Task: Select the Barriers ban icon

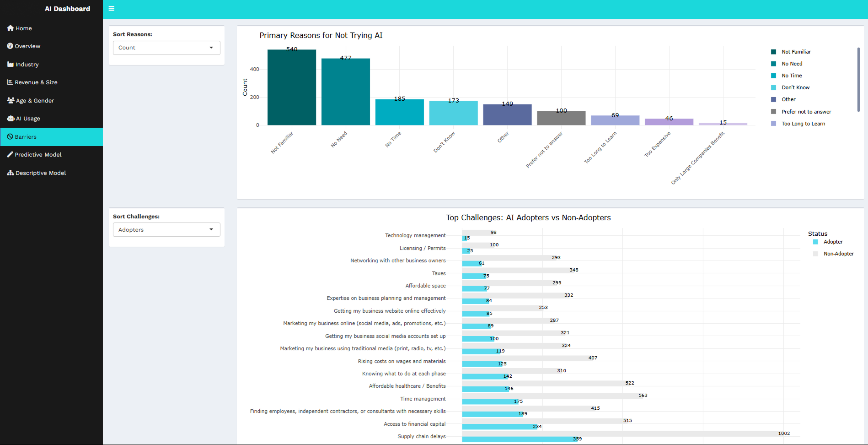Action: pos(10,136)
